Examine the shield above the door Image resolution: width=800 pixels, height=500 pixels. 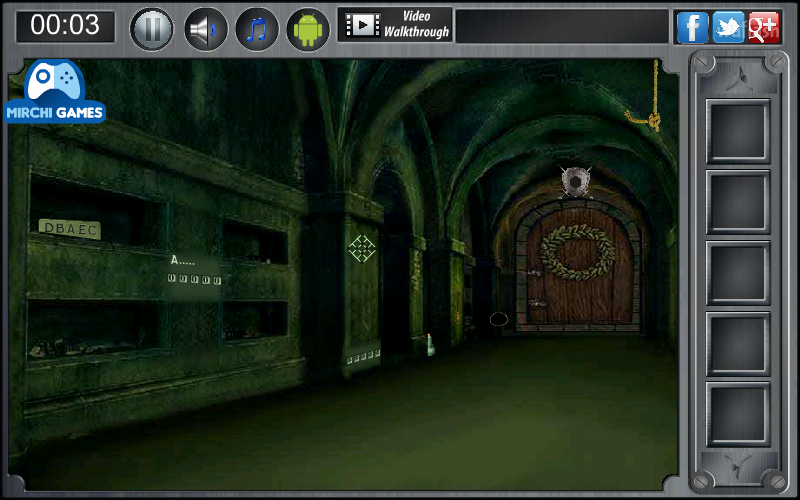(x=576, y=182)
